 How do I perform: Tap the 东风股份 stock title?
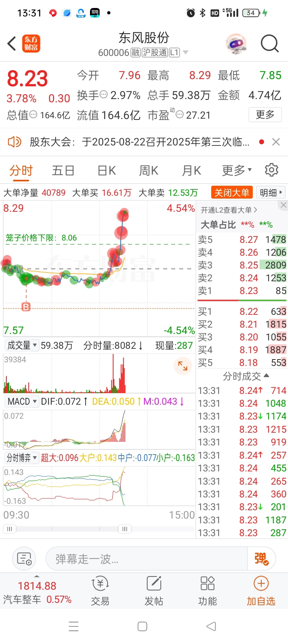point(144,38)
